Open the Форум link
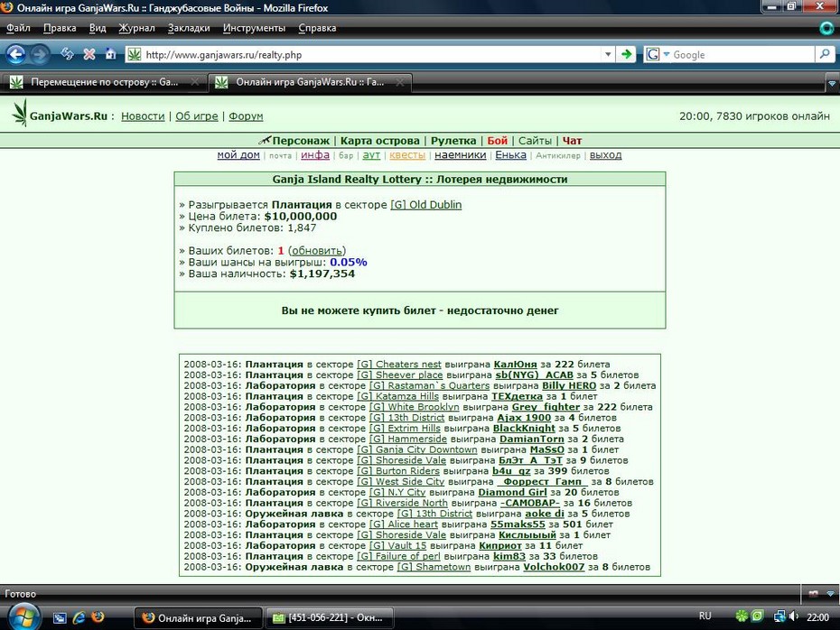840x630 pixels. 246,116
